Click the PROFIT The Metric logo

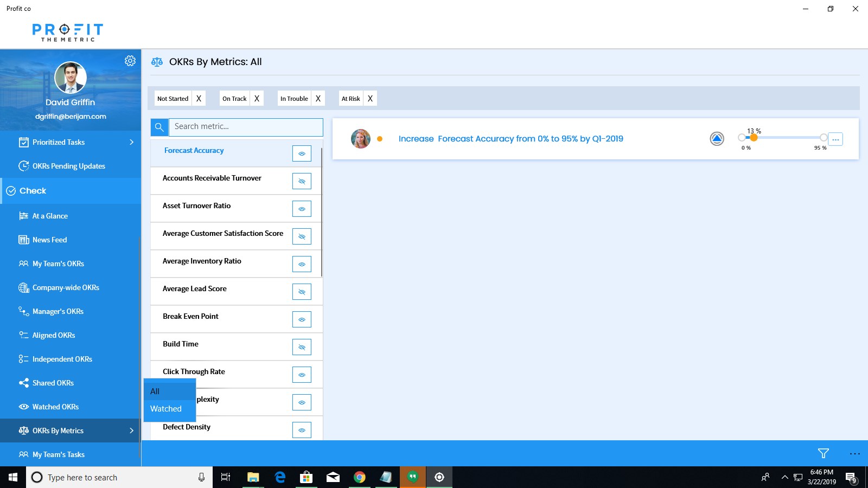(67, 32)
